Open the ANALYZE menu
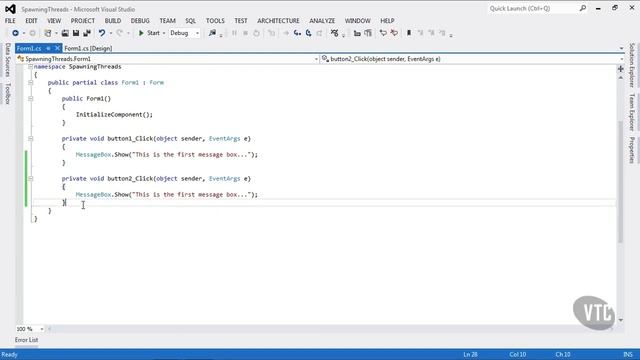The height and width of the screenshot is (360, 640). pos(322,20)
